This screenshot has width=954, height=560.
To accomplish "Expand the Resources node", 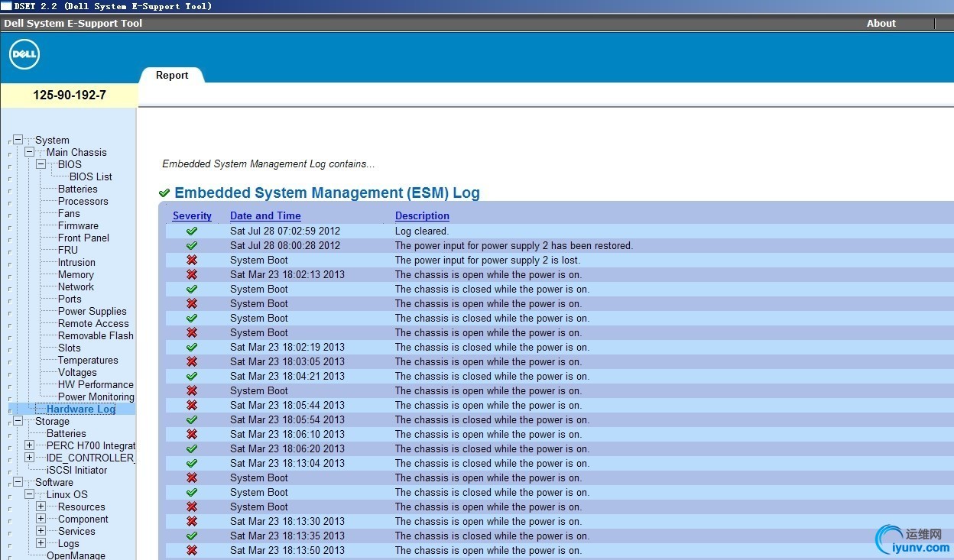I will click(41, 507).
